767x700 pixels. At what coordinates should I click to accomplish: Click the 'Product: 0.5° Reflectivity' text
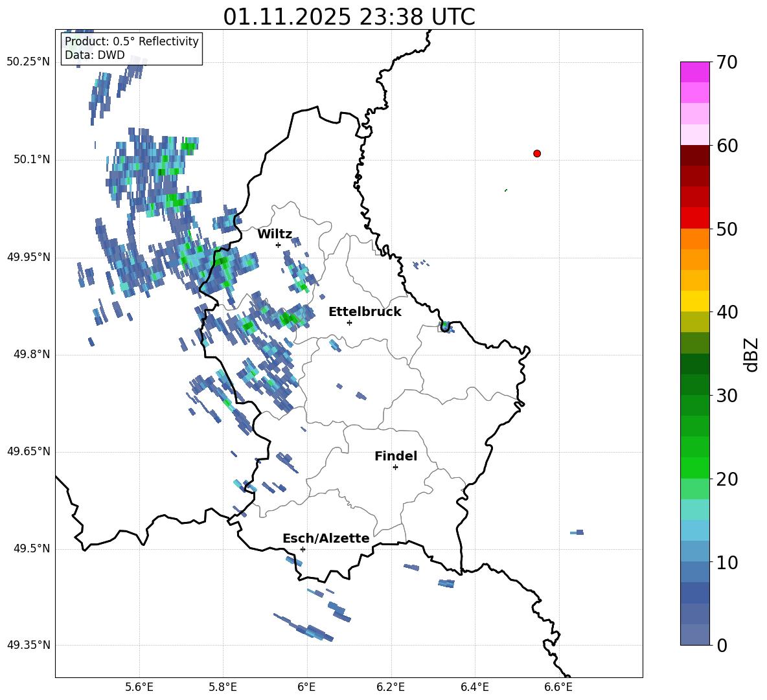point(132,41)
